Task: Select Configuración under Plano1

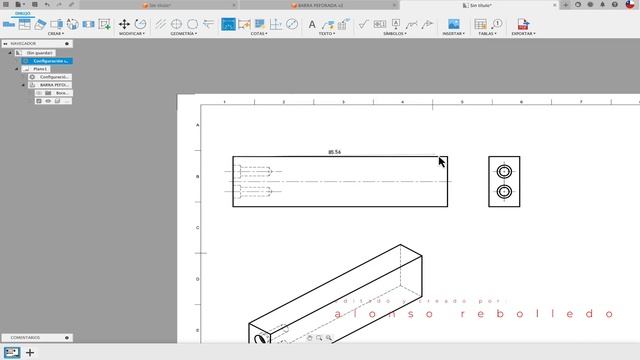Action: click(x=50, y=77)
